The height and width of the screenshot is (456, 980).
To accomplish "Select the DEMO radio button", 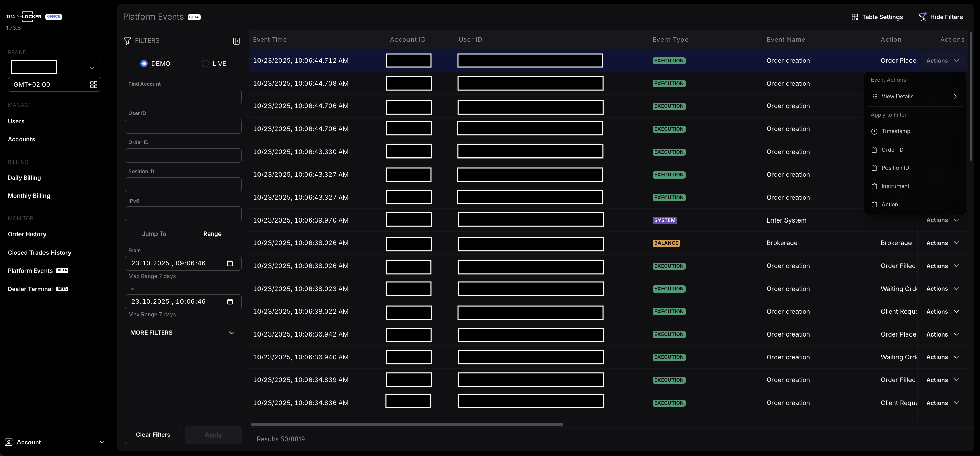I will 143,63.
